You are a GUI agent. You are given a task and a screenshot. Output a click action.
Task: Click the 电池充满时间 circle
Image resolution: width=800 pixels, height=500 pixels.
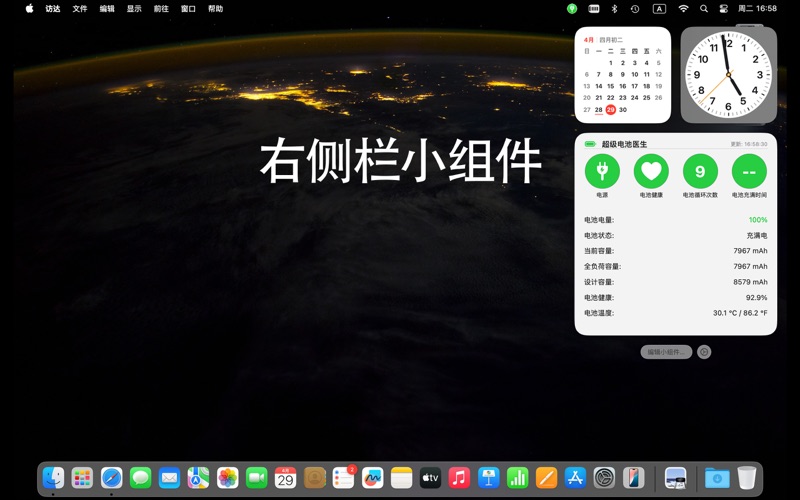tap(749, 171)
